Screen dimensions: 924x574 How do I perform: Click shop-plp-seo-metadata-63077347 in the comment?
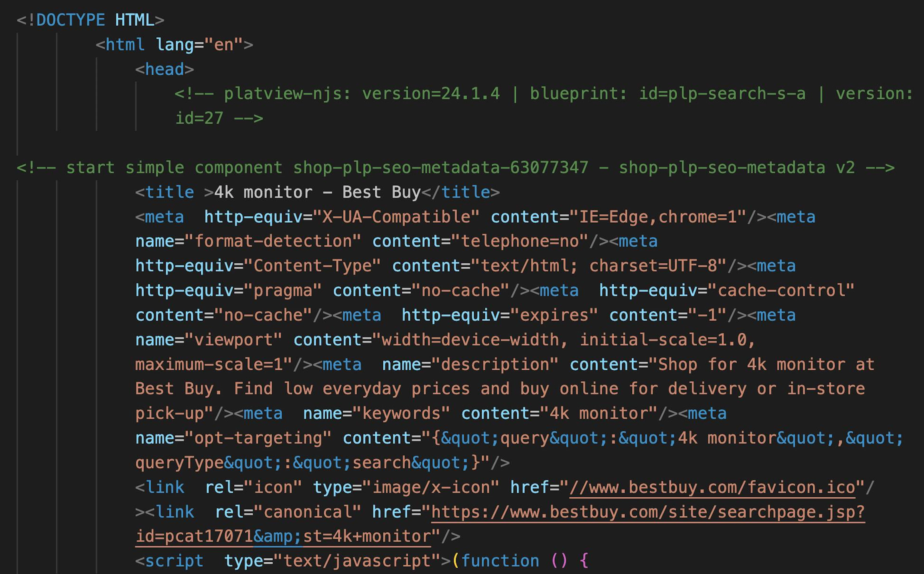coord(441,168)
